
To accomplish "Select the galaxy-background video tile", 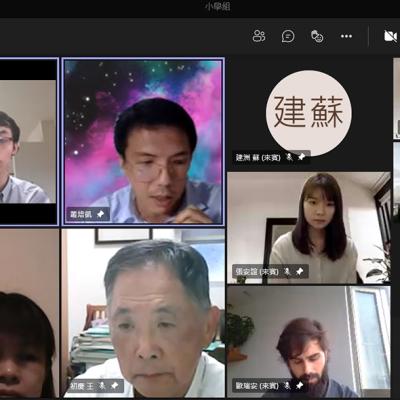I will 143,142.
